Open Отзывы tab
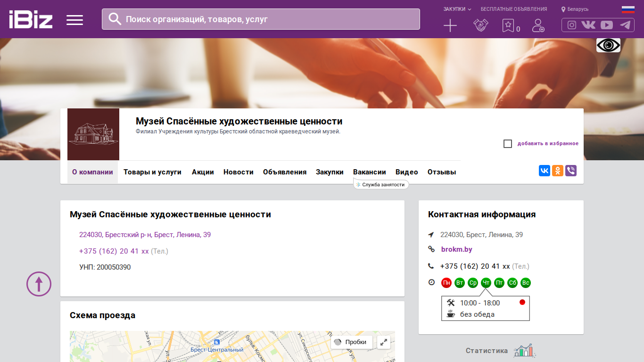The width and height of the screenshot is (644, 362). pyautogui.click(x=442, y=172)
